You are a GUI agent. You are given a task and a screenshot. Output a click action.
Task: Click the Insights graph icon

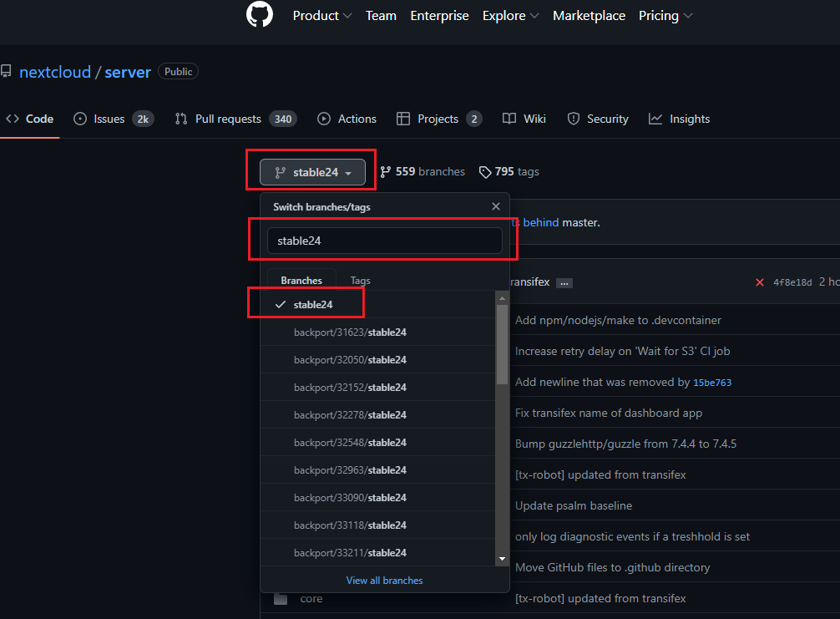click(655, 119)
